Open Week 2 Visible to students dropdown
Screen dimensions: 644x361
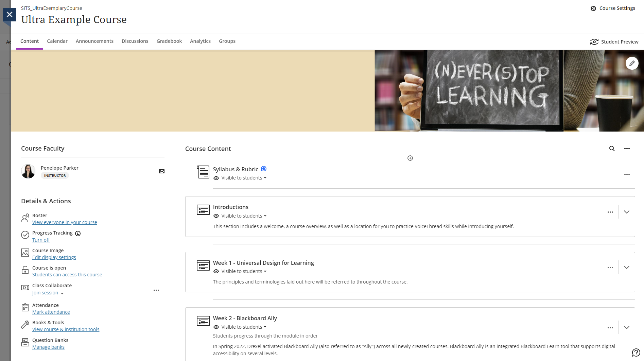pos(244,327)
